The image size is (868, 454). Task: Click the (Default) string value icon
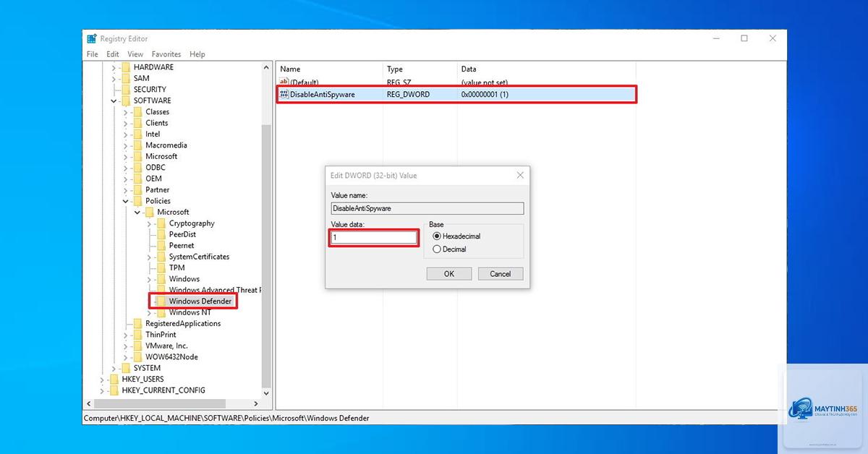tap(284, 82)
